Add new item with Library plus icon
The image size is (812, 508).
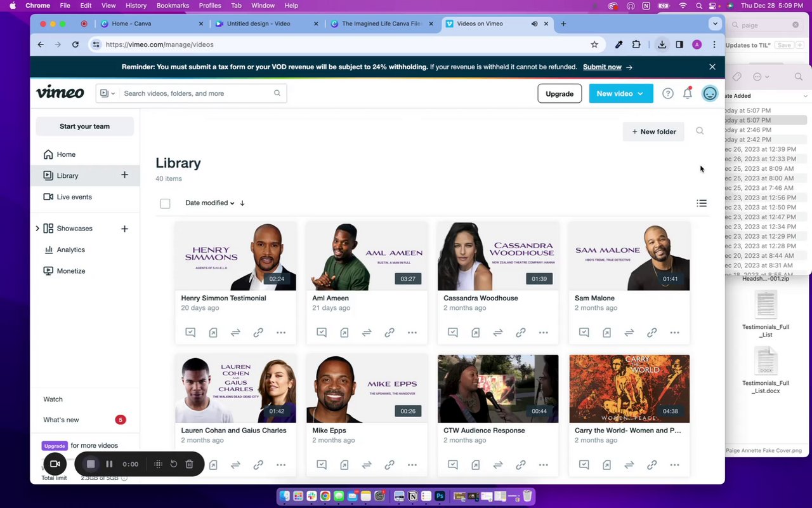124,175
